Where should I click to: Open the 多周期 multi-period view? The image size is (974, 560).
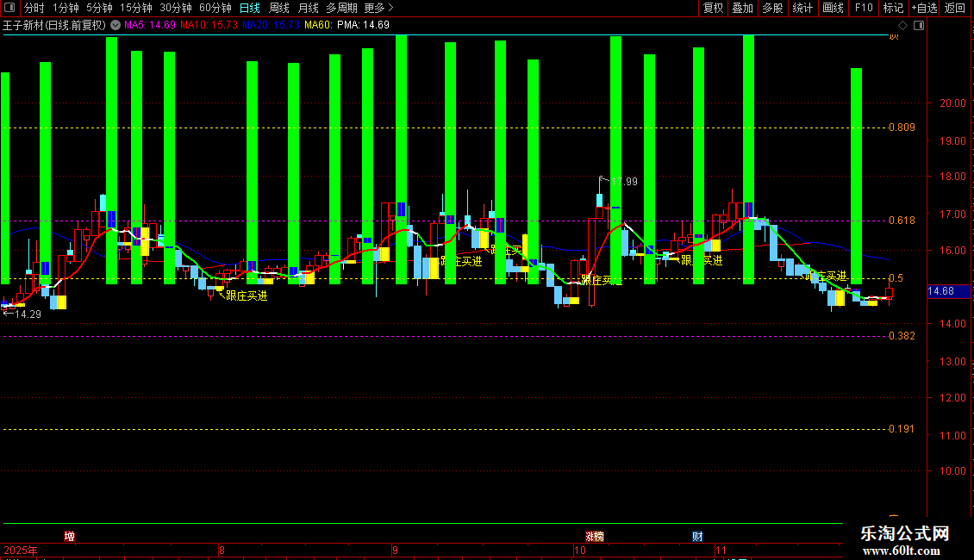coord(341,8)
